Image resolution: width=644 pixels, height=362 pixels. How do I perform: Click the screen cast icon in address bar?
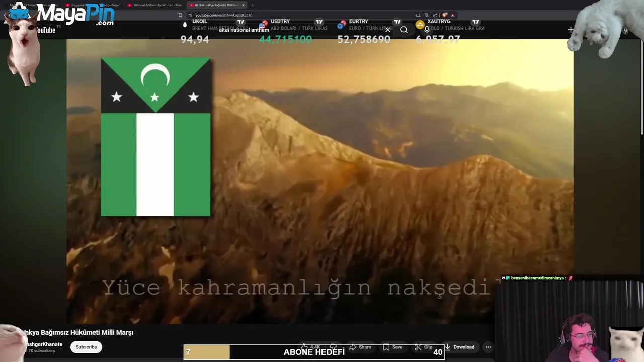coord(418,15)
